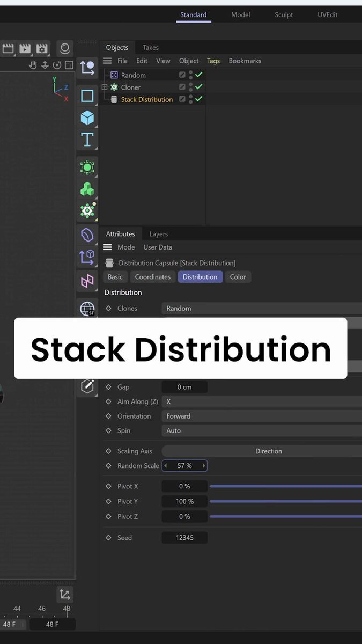The height and width of the screenshot is (644, 362).
Task: Add a Cube primitive object
Action: pyautogui.click(x=87, y=118)
